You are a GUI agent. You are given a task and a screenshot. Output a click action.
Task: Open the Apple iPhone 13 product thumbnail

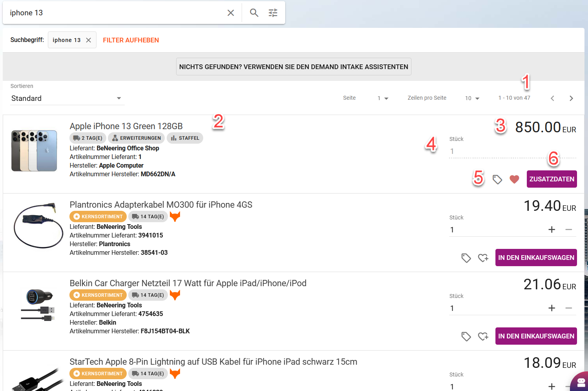pyautogui.click(x=34, y=151)
